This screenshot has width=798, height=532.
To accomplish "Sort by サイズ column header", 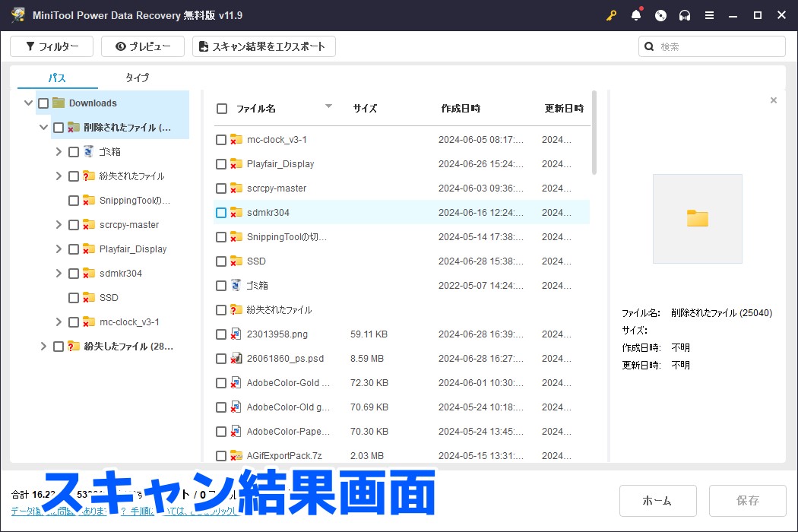I will 365,109.
